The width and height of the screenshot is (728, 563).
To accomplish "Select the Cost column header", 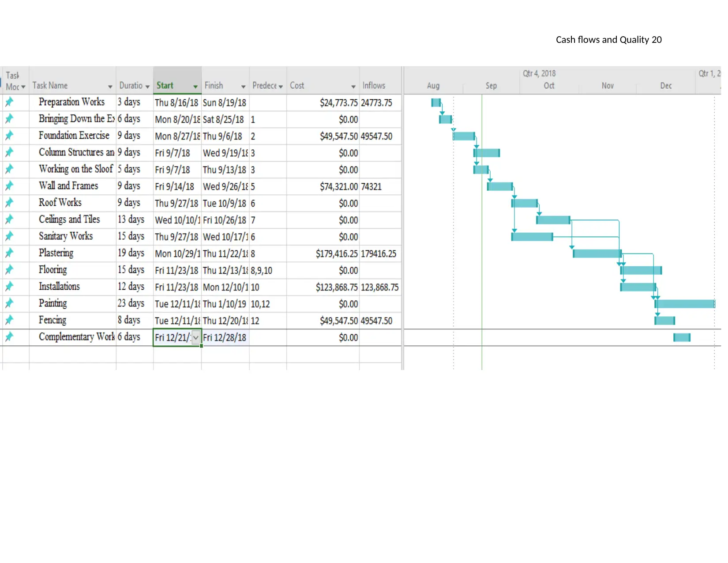I will point(323,80).
